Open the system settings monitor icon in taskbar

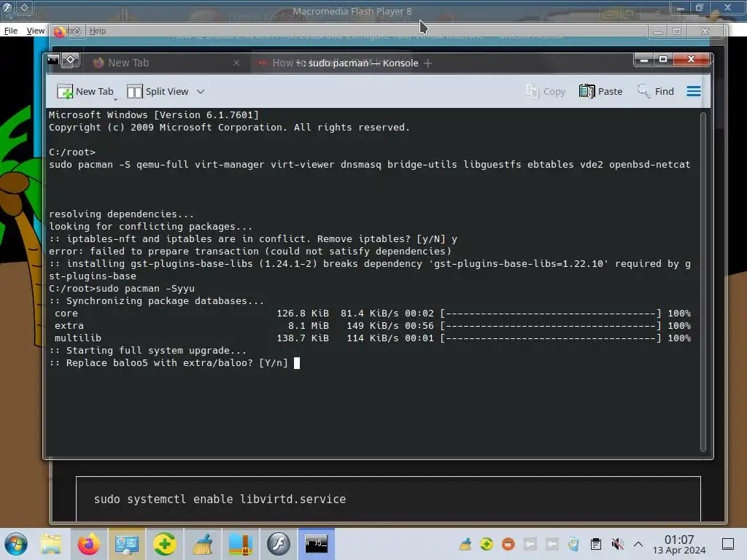(127, 544)
